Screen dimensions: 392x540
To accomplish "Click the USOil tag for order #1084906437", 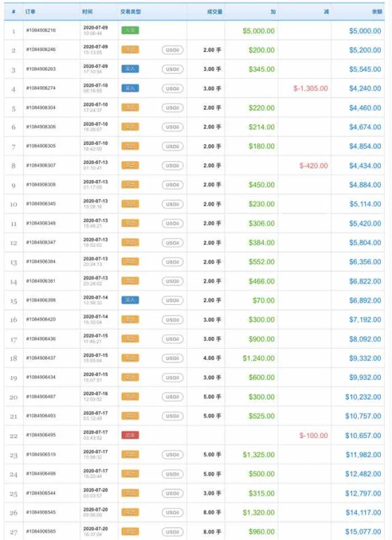I will 172,358.
